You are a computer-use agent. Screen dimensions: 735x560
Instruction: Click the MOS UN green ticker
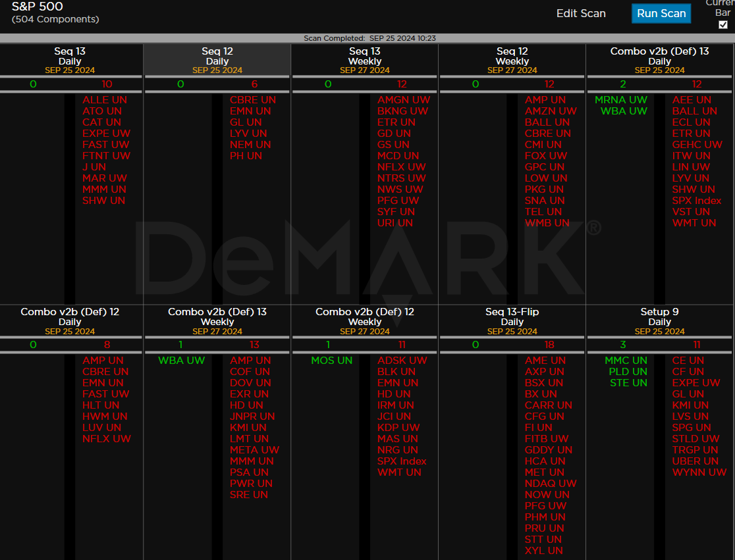[331, 361]
